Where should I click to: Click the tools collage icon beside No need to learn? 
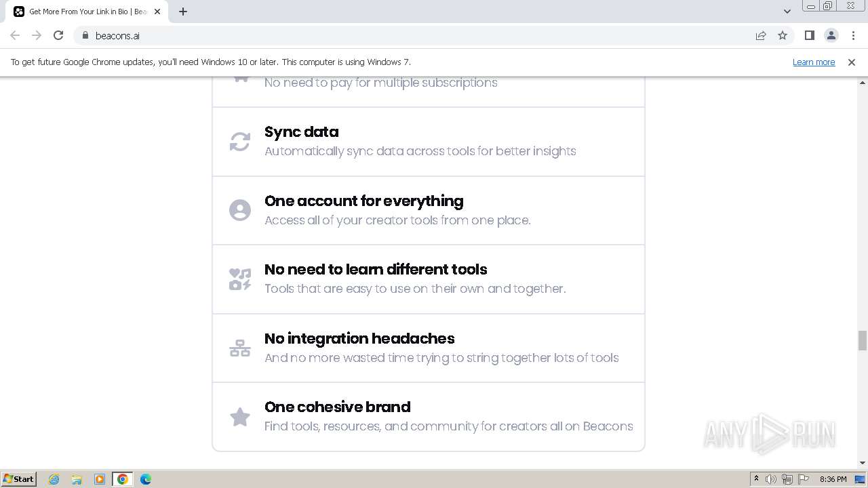pyautogui.click(x=240, y=279)
